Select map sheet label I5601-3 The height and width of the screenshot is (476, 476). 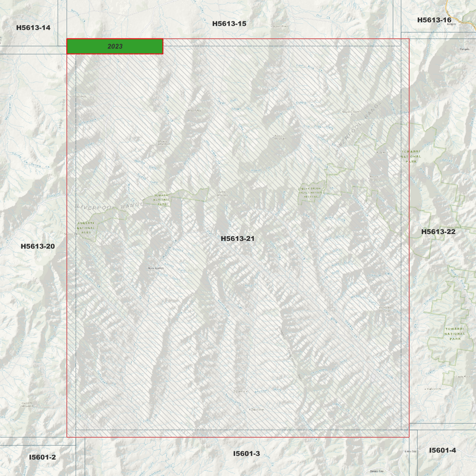pos(247,453)
